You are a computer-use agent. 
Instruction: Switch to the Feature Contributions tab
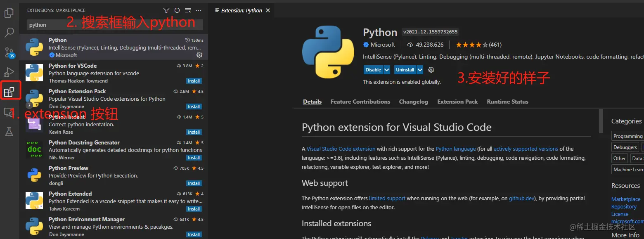coord(360,102)
